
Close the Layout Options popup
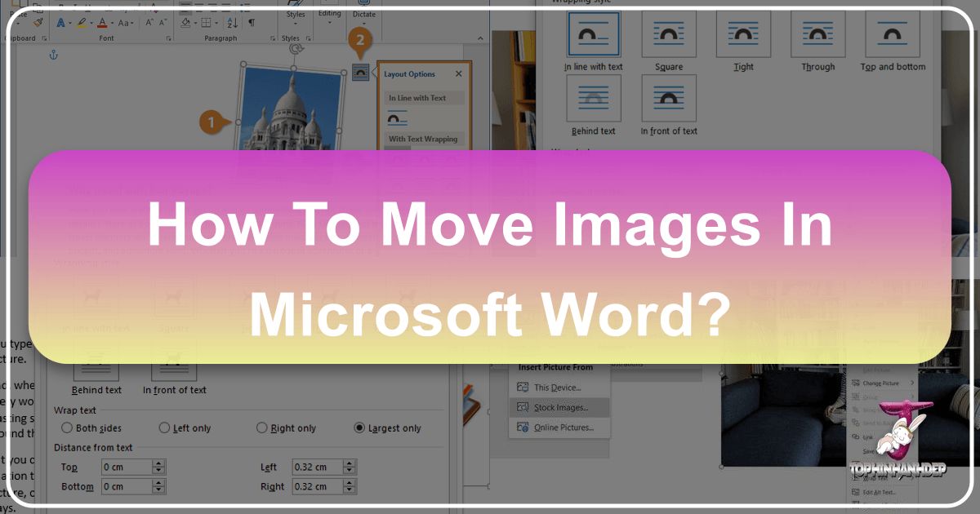coord(458,74)
